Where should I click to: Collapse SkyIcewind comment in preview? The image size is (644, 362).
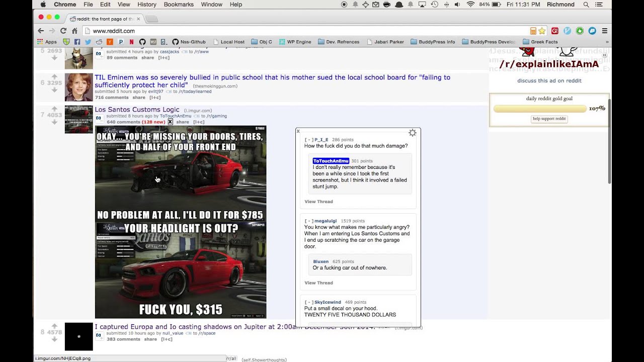(x=309, y=302)
